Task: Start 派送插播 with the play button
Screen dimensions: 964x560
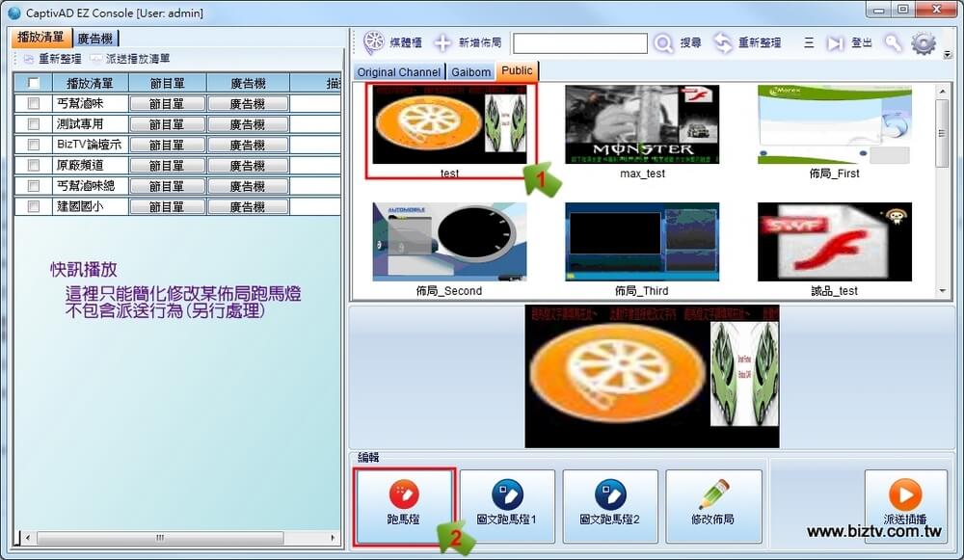Action: [905, 506]
